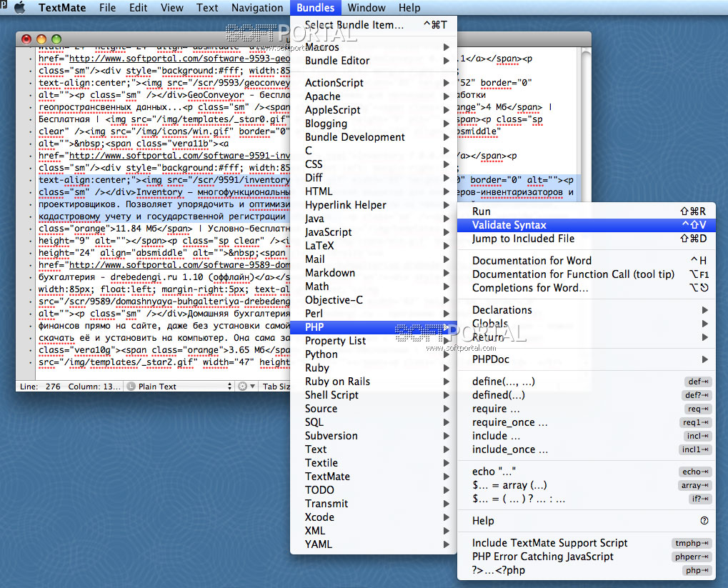Open the Transmit bundle submenu
The image size is (728, 588).
(x=373, y=504)
